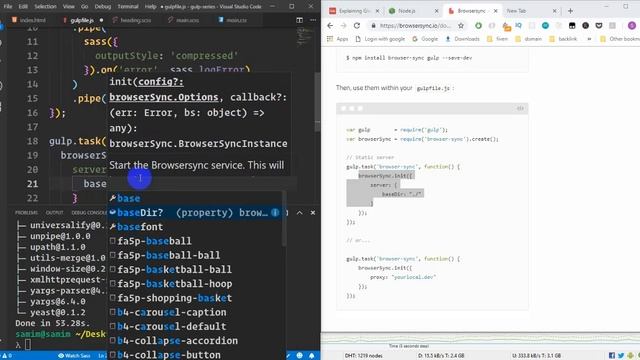Go forward in the browser

tap(343, 26)
